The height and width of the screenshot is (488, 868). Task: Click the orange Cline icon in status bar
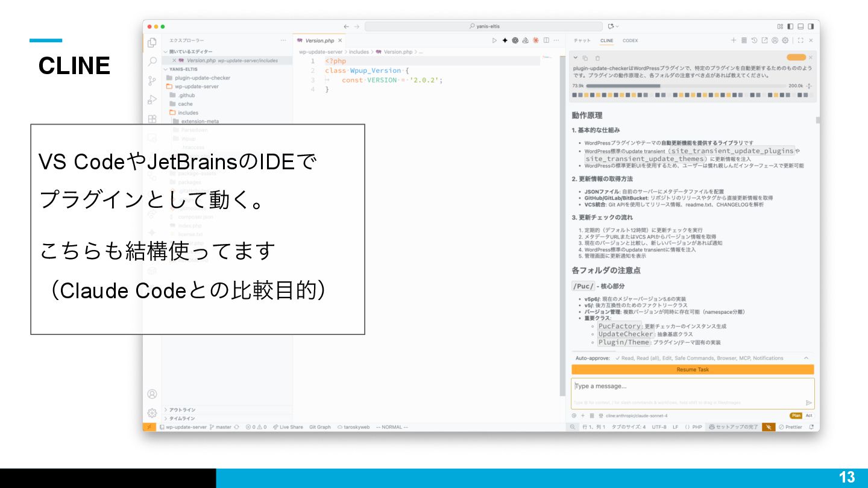pos(769,427)
